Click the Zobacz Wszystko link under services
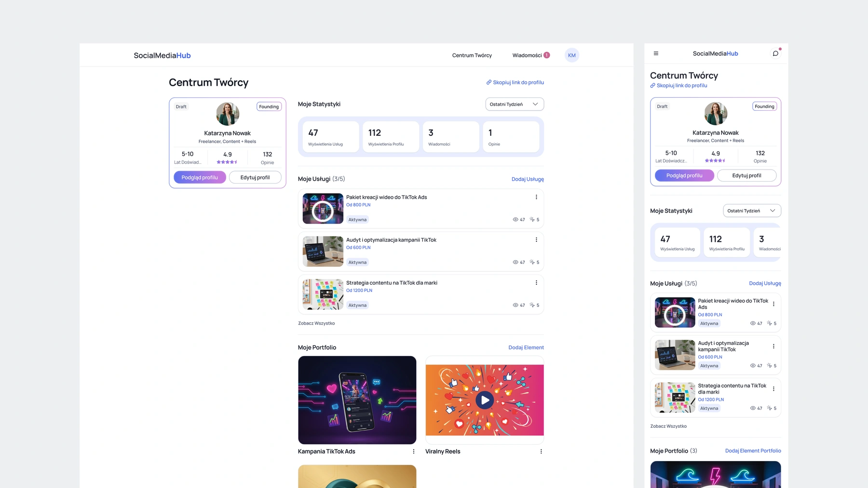Screen dimensions: 868x488 point(316,323)
